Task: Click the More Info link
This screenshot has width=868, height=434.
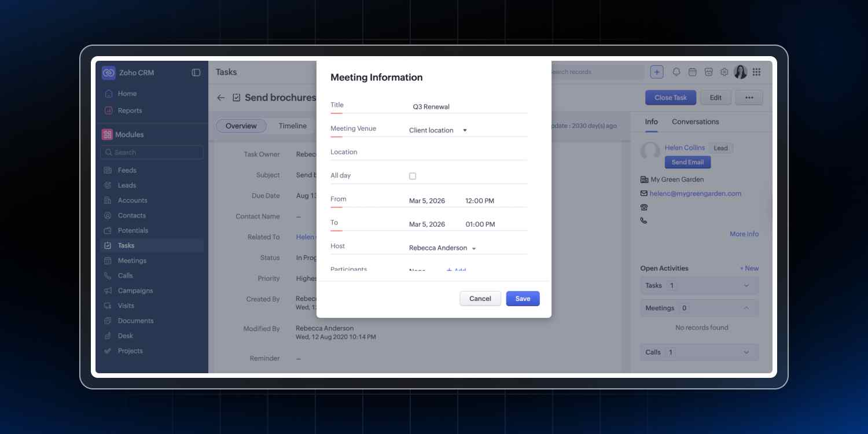Action: 744,234
